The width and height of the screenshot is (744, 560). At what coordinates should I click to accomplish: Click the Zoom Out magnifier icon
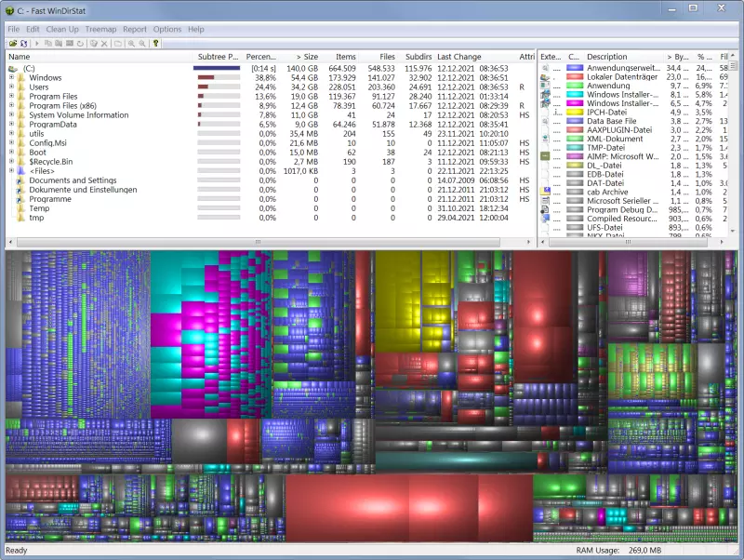(x=142, y=43)
